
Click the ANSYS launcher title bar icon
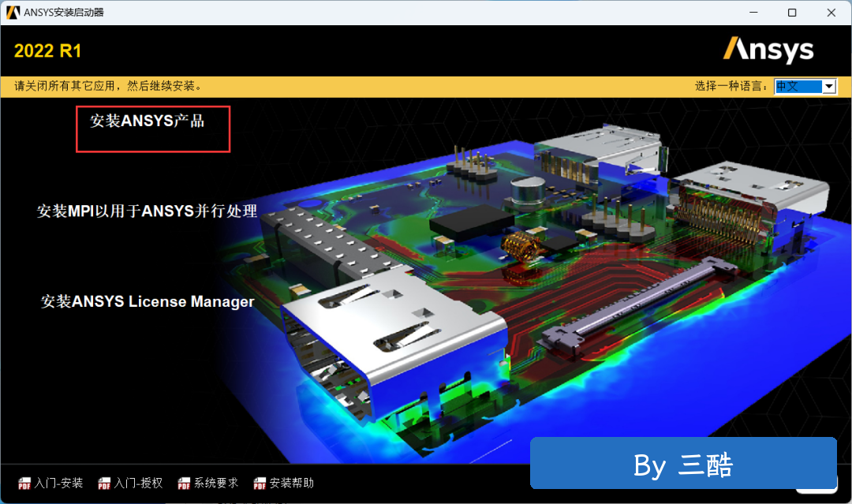tap(13, 13)
